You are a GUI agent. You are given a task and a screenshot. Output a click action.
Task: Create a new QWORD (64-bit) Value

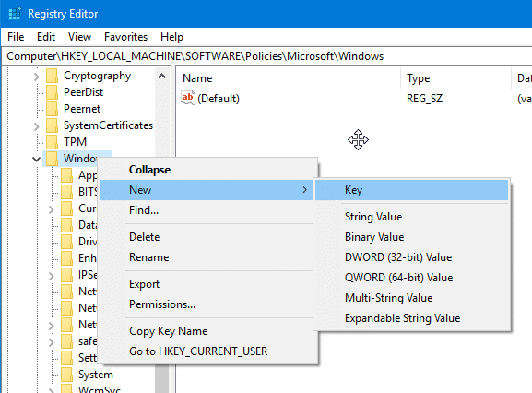411,278
